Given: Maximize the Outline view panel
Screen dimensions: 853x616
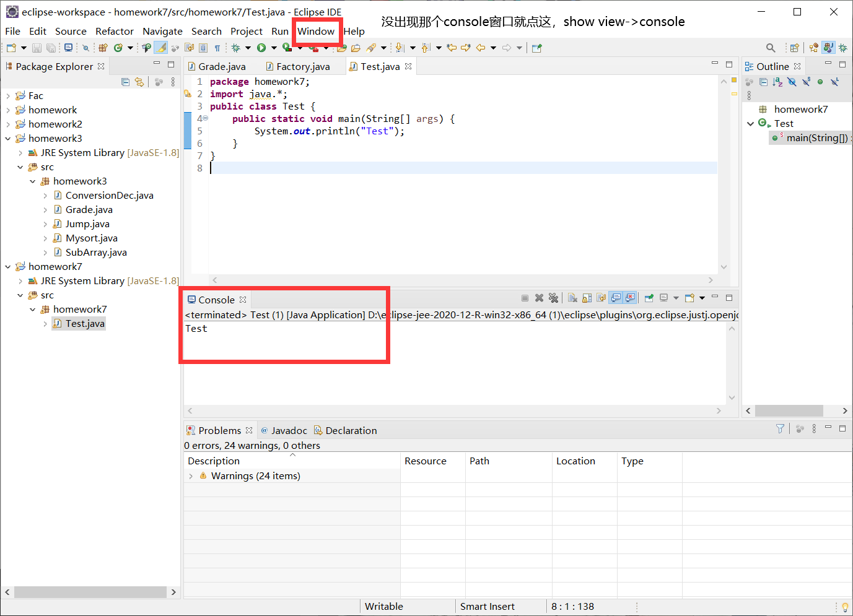Looking at the screenshot, I should click(842, 64).
